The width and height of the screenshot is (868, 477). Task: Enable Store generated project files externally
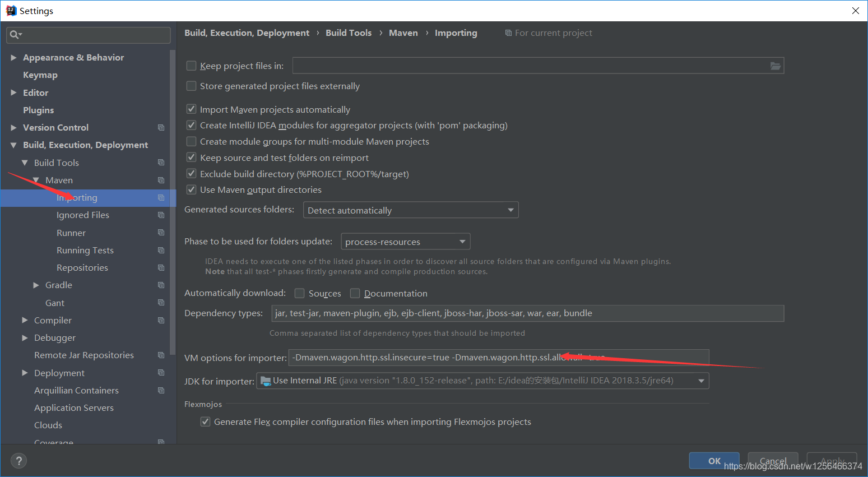(x=191, y=86)
